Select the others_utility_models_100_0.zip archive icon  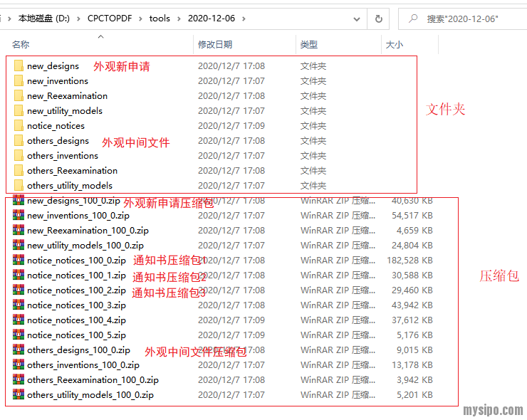pos(19,395)
